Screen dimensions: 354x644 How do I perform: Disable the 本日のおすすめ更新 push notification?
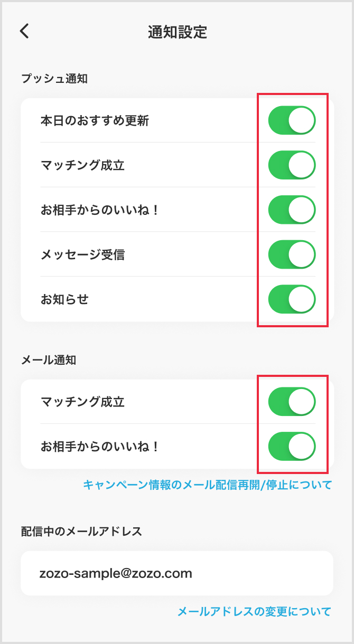point(291,120)
